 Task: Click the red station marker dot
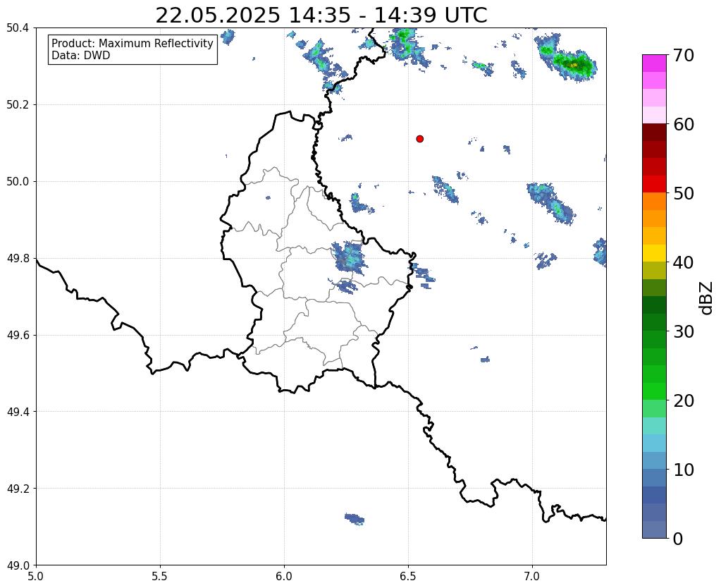[x=420, y=139]
